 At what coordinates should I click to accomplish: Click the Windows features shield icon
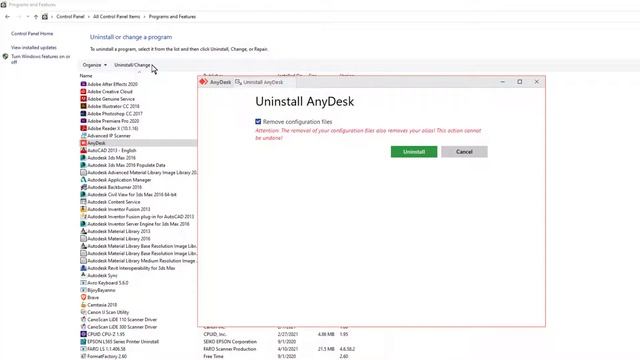tap(5, 57)
